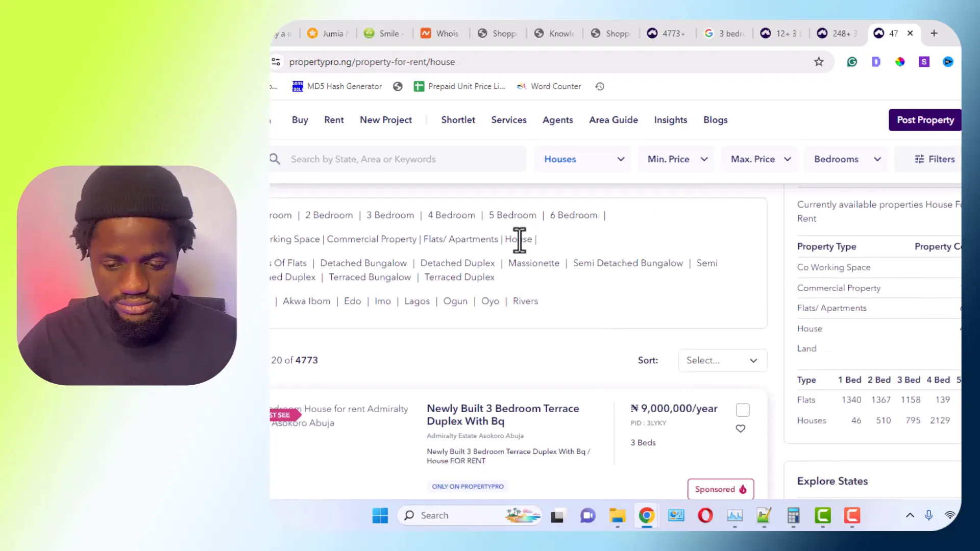Open the Grammarly extension icon

pyautogui.click(x=852, y=62)
